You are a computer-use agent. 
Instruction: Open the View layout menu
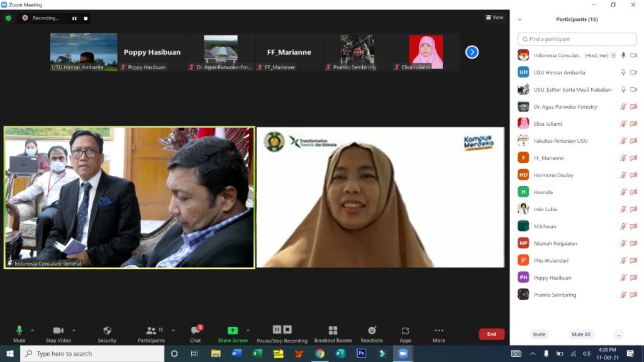(494, 18)
